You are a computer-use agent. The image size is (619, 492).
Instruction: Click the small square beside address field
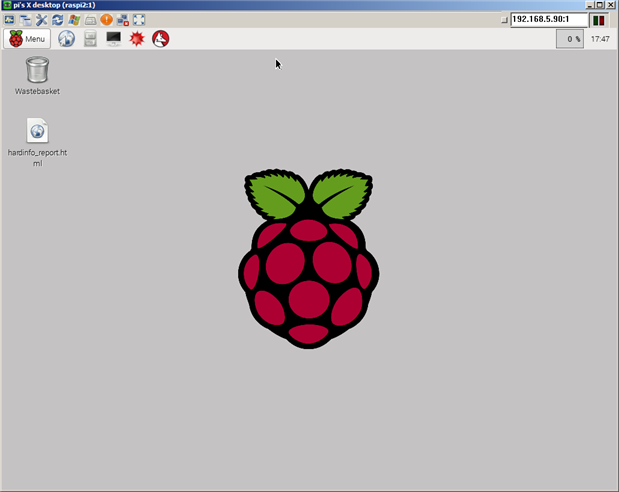[504, 20]
